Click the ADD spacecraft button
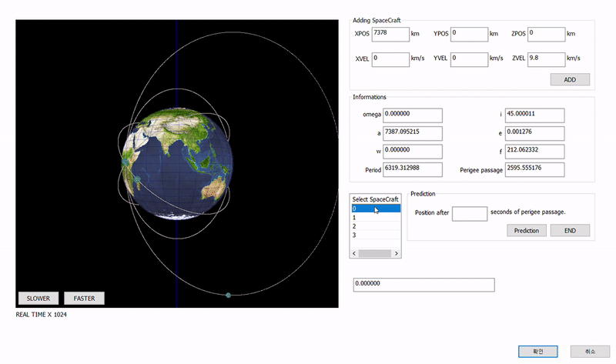Viewport: 616px width, 364px height. point(570,79)
